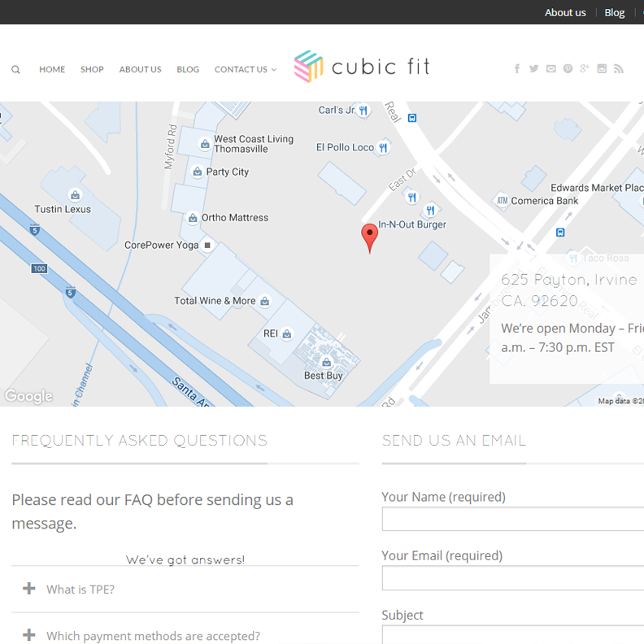Click the route 100 badge on map

[x=39, y=268]
